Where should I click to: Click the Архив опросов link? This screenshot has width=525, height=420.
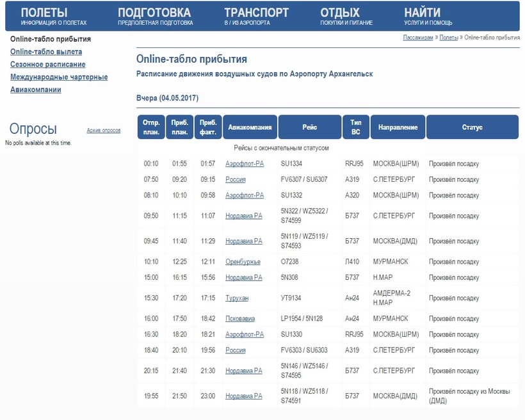(103, 131)
